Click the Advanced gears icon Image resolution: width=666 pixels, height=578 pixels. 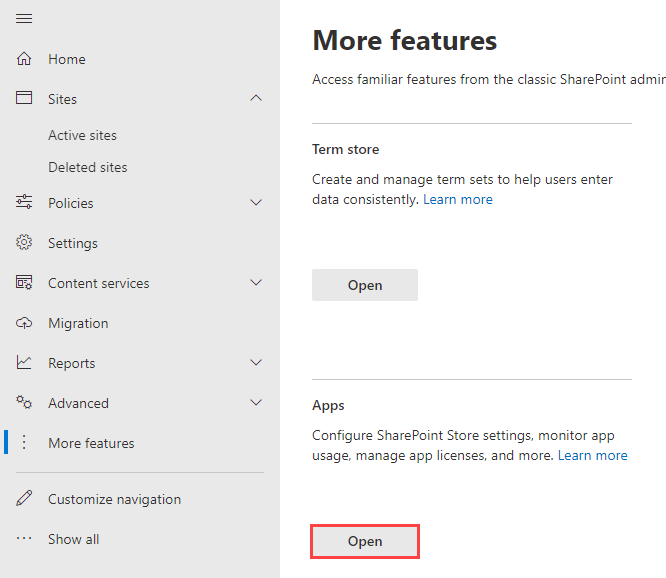(24, 403)
